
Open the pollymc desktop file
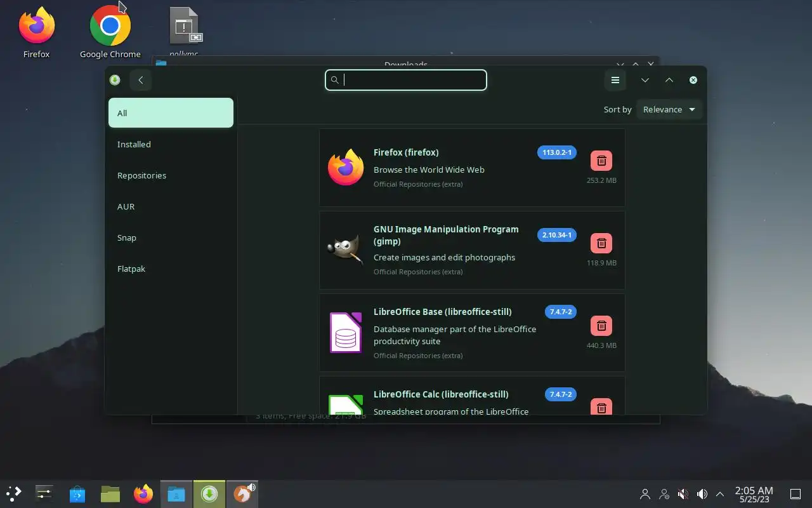(185, 32)
